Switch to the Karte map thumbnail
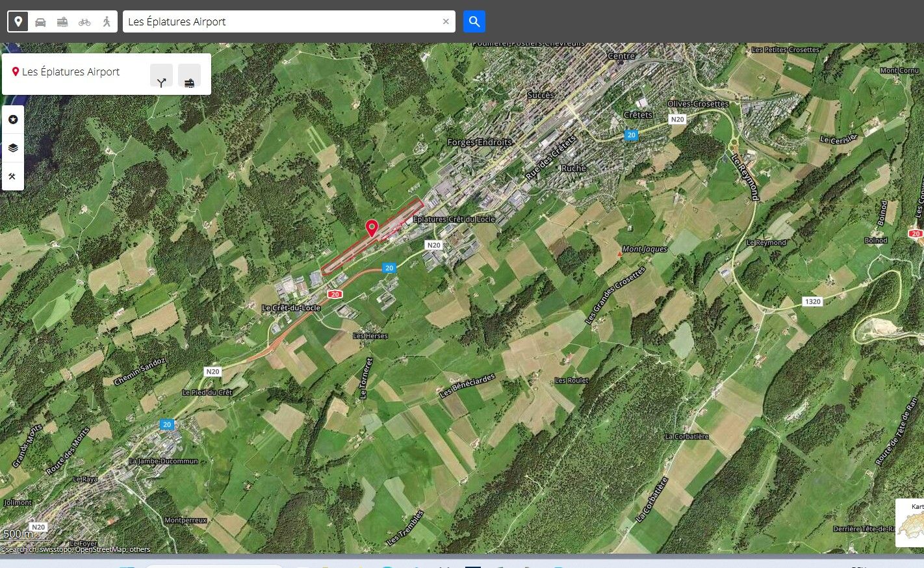The width and height of the screenshot is (924, 568). pyautogui.click(x=910, y=523)
